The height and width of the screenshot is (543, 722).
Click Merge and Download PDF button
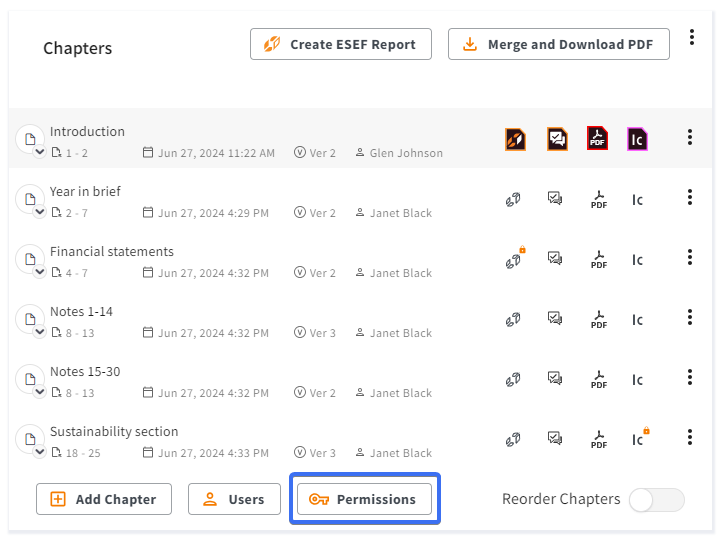(559, 44)
